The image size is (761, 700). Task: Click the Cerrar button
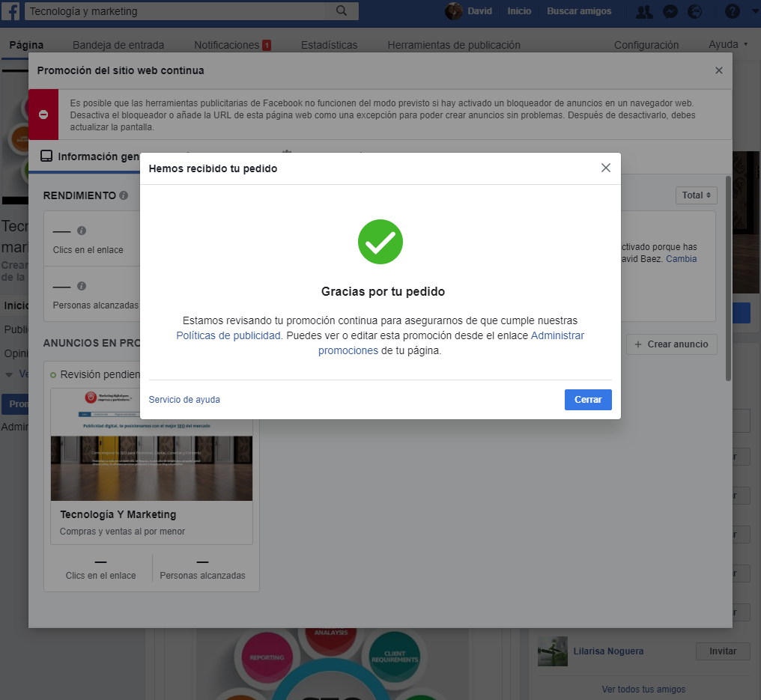coord(588,399)
